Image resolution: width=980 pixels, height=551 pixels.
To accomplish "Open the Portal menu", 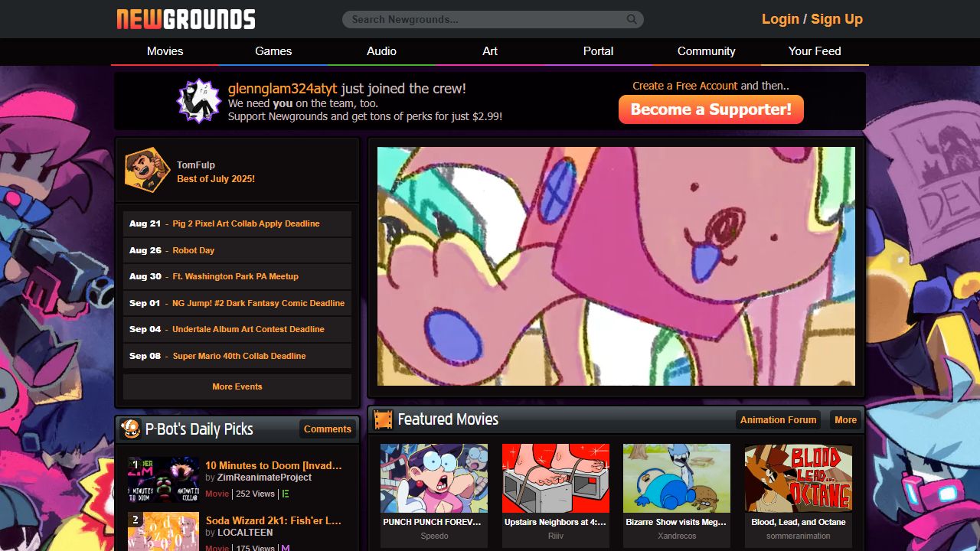I will (598, 51).
